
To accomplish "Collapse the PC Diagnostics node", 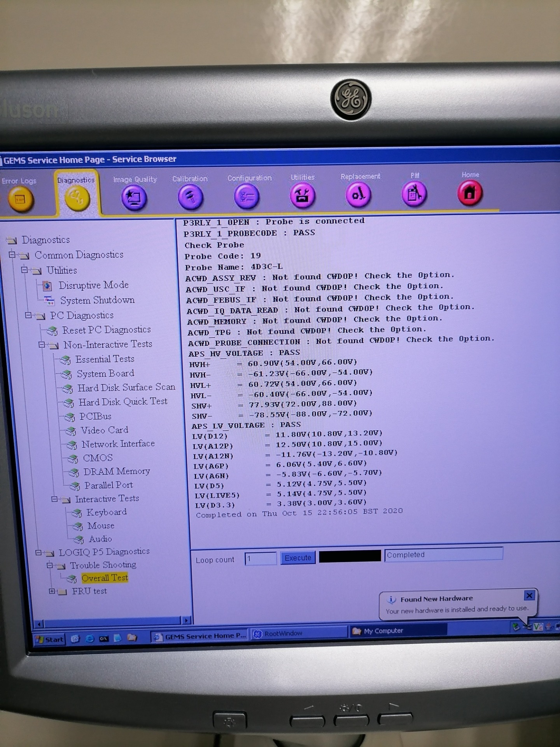I will tap(28, 315).
